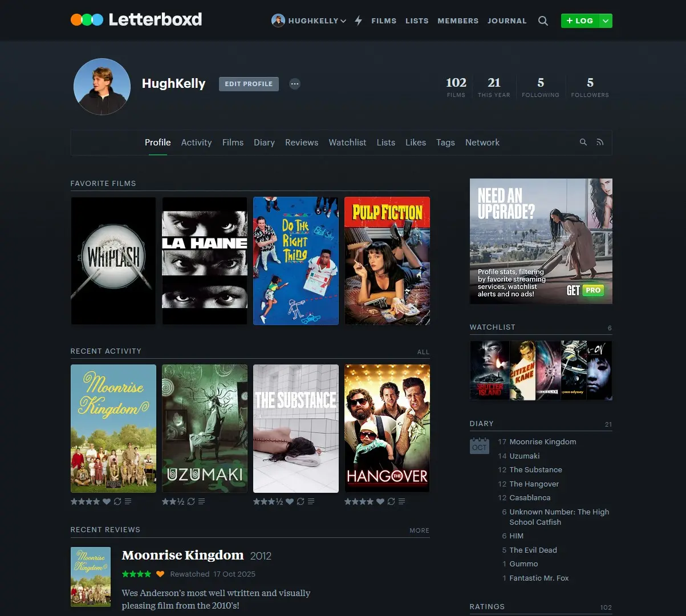Click the HughKelly avatar in the navigation bar
The width and height of the screenshot is (686, 616).
[278, 21]
